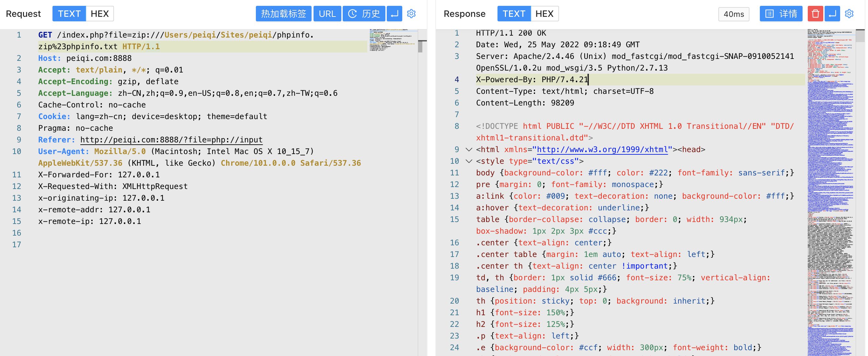Image resolution: width=868 pixels, height=356 pixels.
Task: Open Request settings gear icon
Action: point(411,14)
